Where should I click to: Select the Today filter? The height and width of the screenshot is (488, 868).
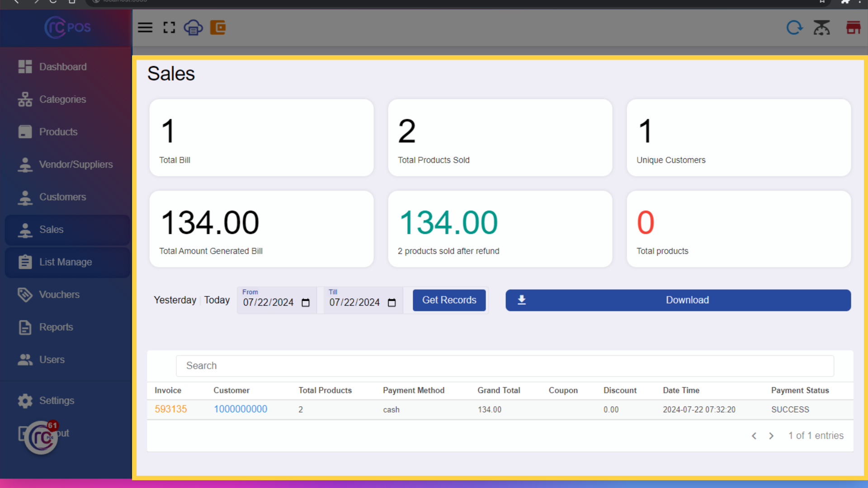click(217, 300)
